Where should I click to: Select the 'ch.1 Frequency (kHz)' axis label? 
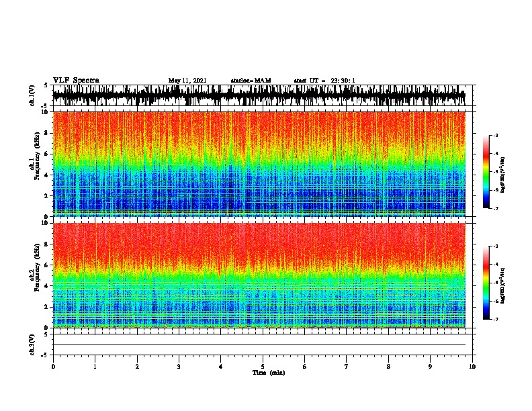click(x=34, y=156)
